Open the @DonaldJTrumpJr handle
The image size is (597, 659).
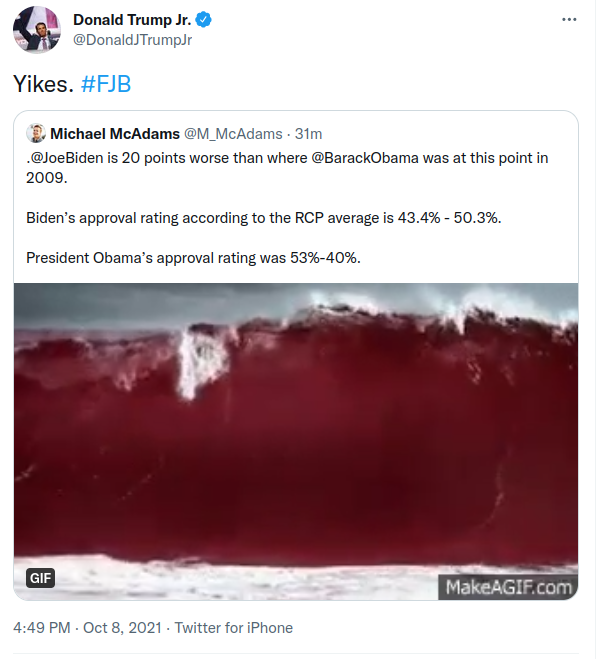pos(132,40)
